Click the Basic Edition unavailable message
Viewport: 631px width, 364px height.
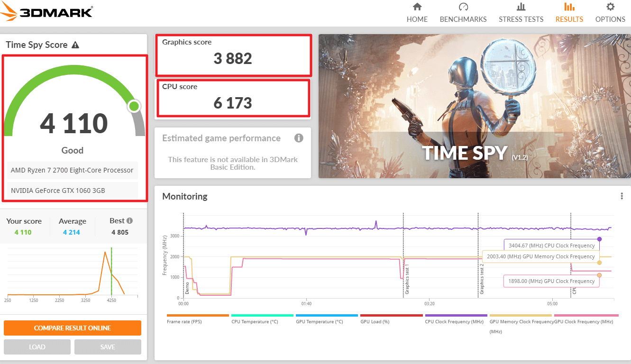point(233,163)
